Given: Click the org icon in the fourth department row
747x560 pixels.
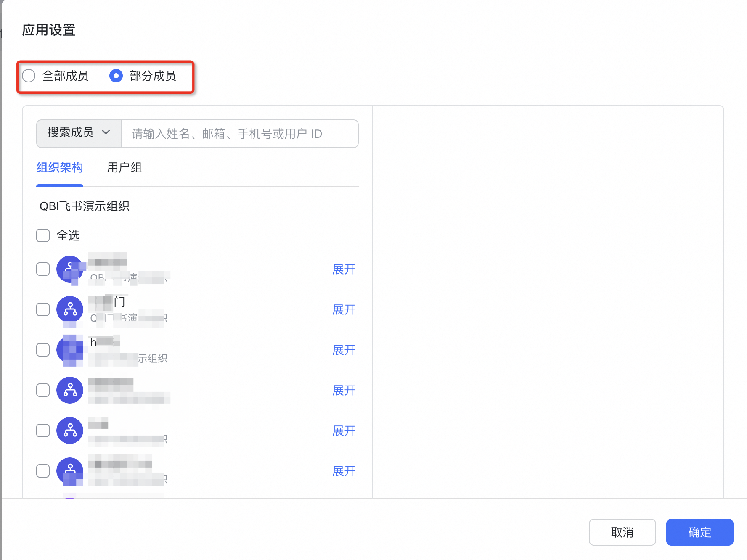Looking at the screenshot, I should tap(70, 390).
